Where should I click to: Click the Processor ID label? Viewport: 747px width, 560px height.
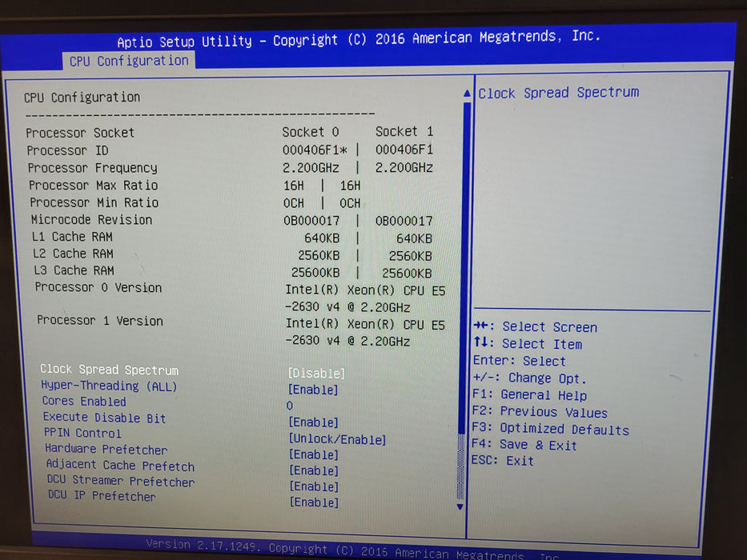pyautogui.click(x=67, y=150)
